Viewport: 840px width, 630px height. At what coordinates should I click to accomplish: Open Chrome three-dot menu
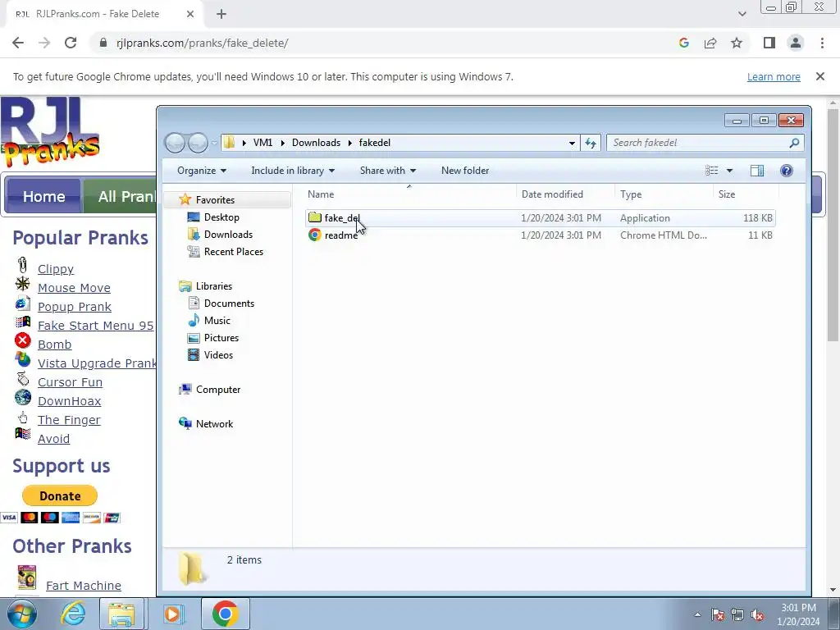tap(822, 43)
